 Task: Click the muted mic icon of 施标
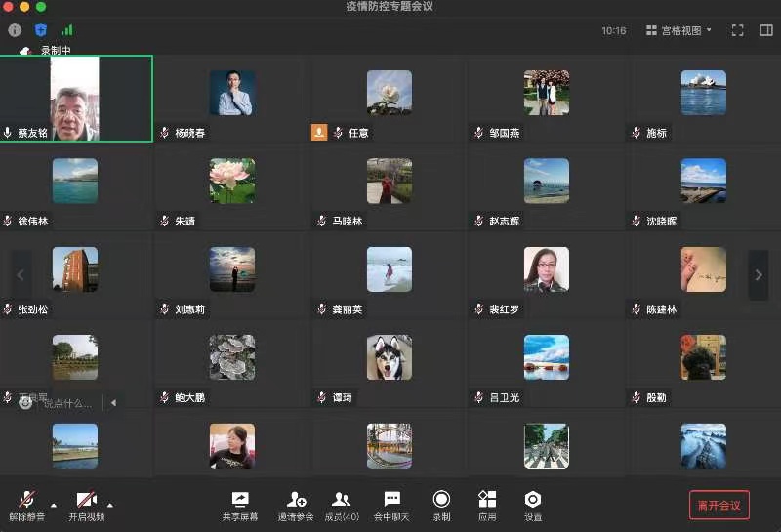(637, 133)
